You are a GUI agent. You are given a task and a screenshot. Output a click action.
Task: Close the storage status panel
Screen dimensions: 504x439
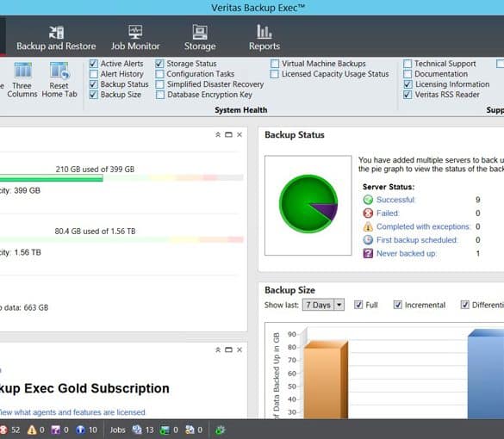tap(240, 135)
